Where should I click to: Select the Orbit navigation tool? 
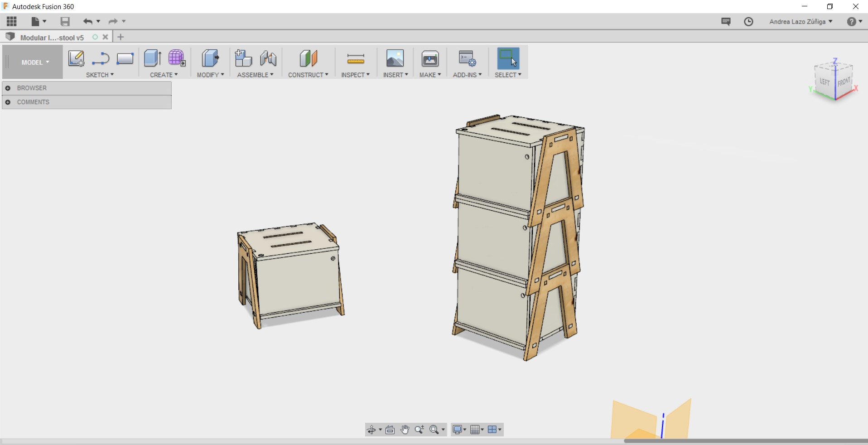371,430
